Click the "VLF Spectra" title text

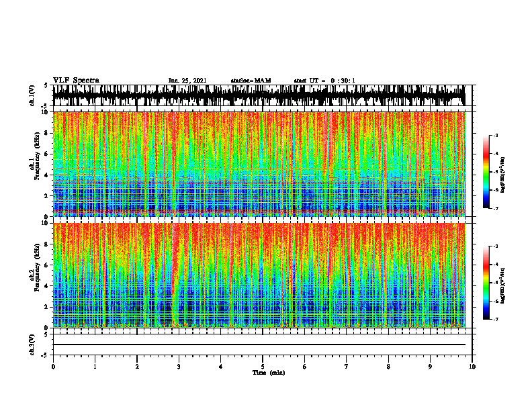(76, 81)
